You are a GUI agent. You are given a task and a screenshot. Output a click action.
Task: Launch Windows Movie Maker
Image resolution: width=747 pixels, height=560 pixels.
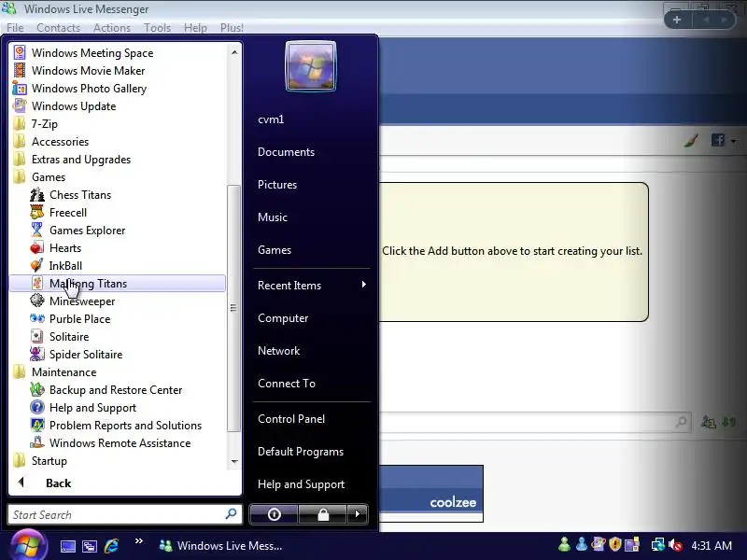(88, 71)
